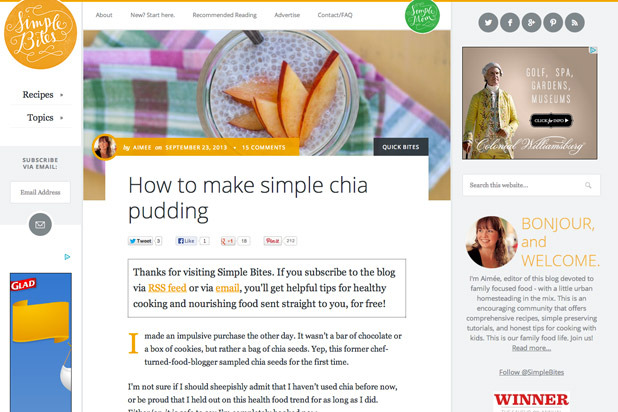The image size is (618, 412).
Task: Pin the post with Pin it button
Action: 272,241
